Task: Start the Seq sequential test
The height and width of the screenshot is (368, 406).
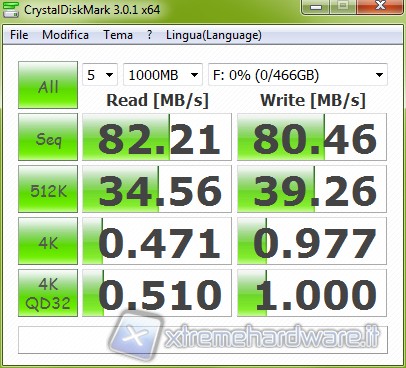Action: click(48, 137)
